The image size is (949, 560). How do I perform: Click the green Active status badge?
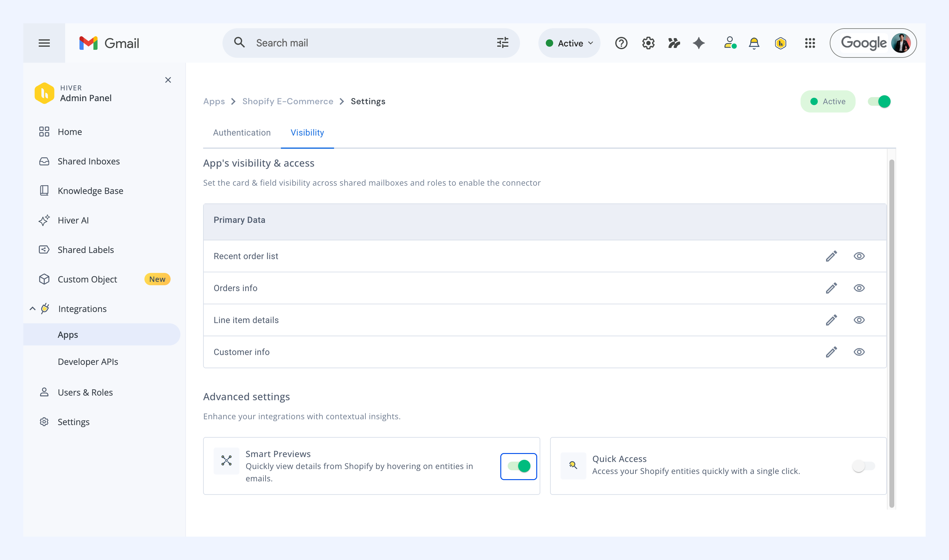click(828, 101)
